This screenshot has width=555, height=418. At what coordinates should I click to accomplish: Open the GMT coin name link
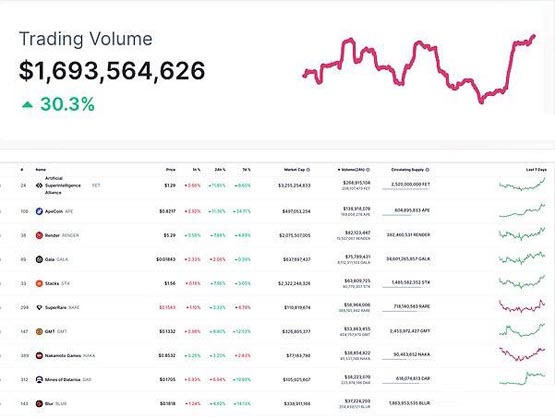[50, 332]
